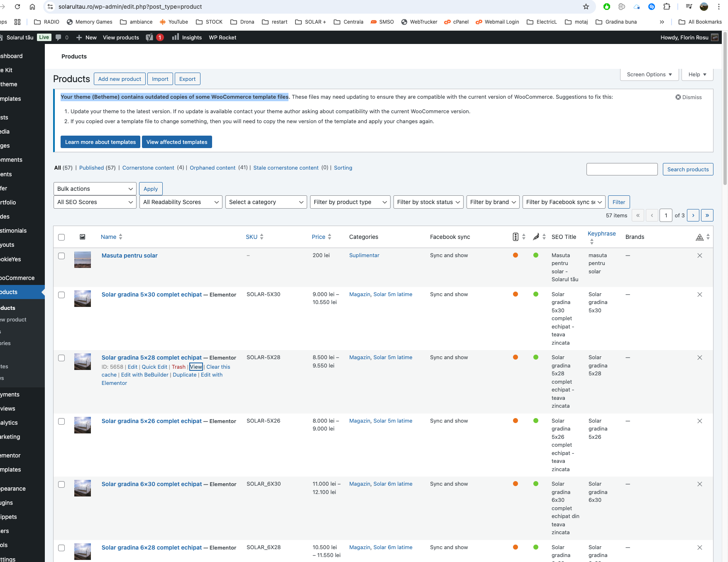Expand the Screen Options panel
The width and height of the screenshot is (728, 562).
coord(649,75)
